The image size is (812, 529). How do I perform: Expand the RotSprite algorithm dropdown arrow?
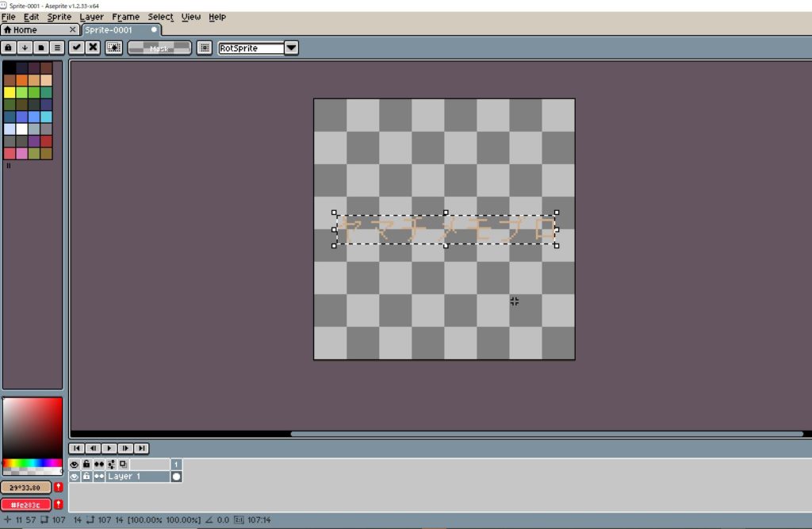pyautogui.click(x=291, y=48)
